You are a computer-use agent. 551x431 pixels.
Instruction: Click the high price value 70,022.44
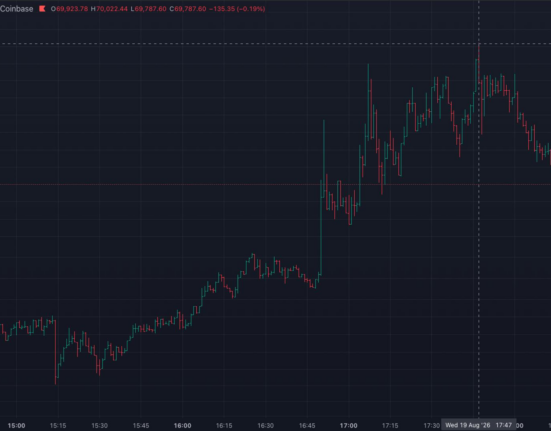pyautogui.click(x=112, y=9)
